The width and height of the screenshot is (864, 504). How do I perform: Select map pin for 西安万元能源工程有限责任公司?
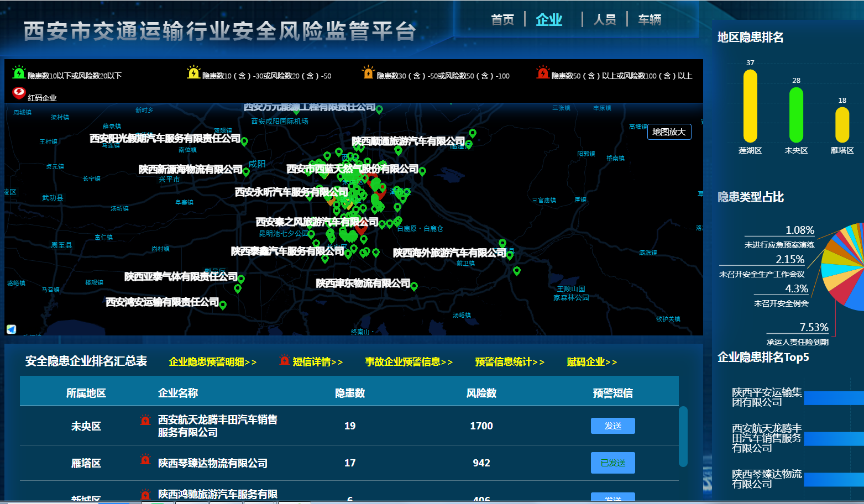click(x=379, y=109)
